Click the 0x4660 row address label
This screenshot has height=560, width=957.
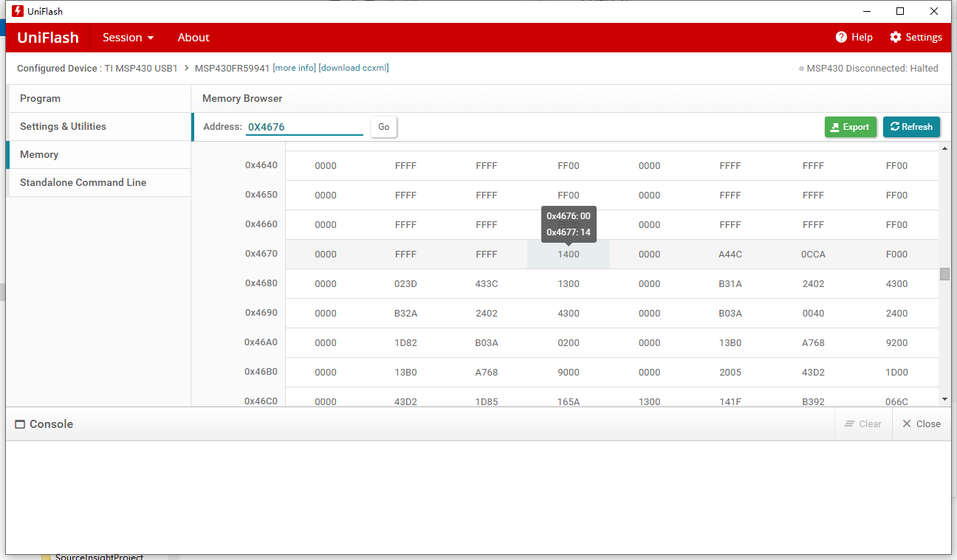click(x=261, y=224)
